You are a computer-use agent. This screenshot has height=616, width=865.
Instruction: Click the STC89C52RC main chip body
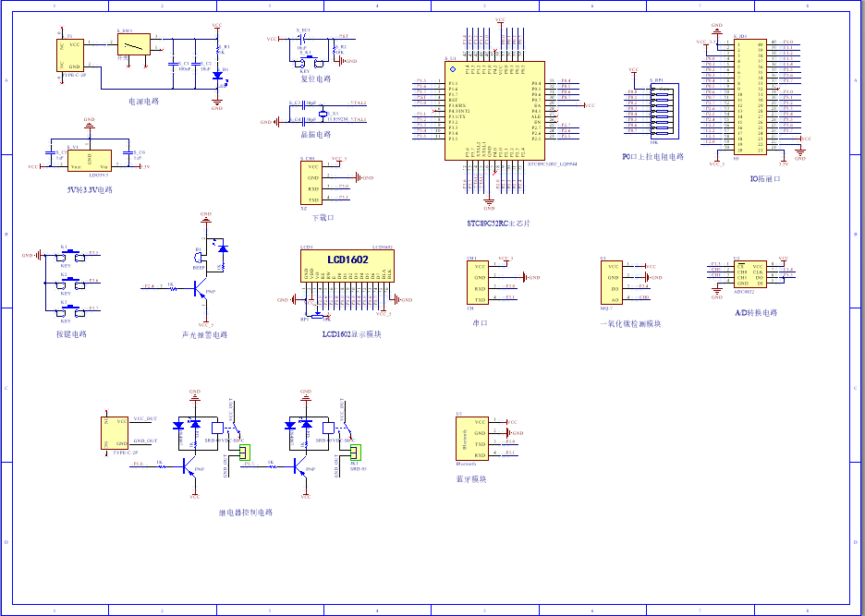point(494,111)
